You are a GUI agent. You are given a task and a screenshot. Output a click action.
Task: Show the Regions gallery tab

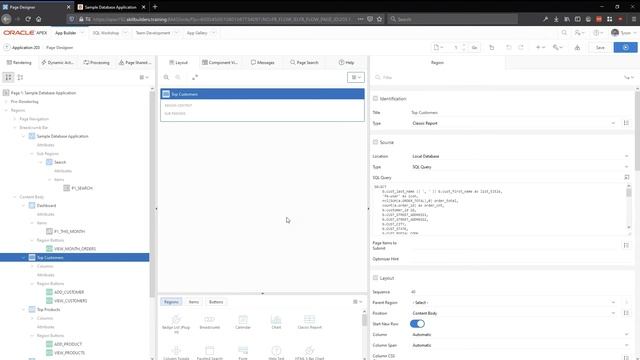point(171,302)
